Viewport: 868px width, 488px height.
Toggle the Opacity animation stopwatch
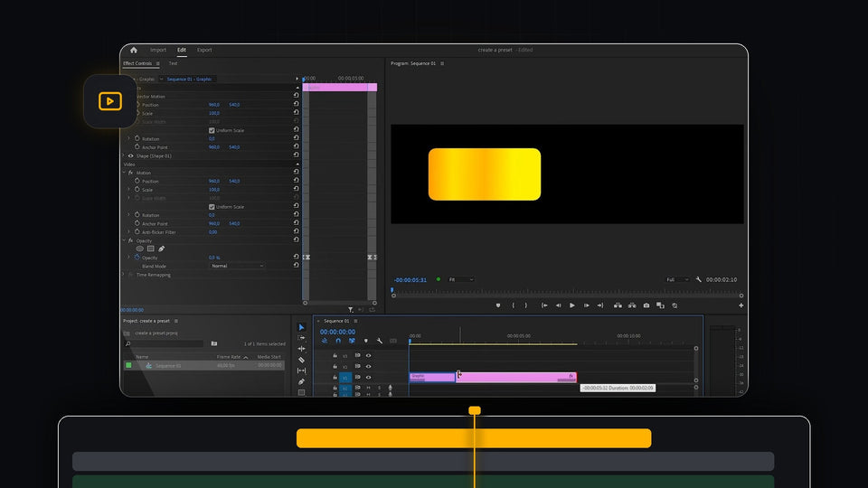click(x=137, y=258)
